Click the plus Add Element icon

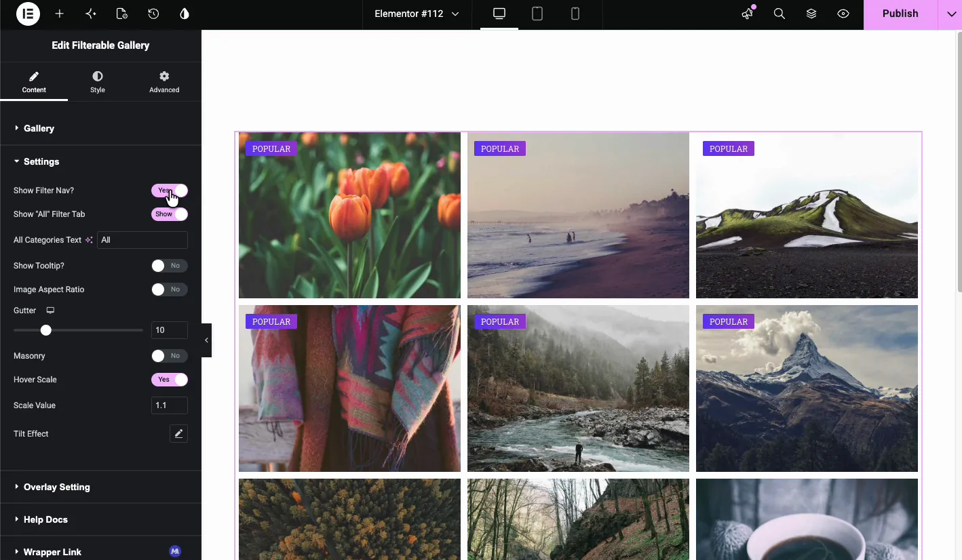[60, 14]
